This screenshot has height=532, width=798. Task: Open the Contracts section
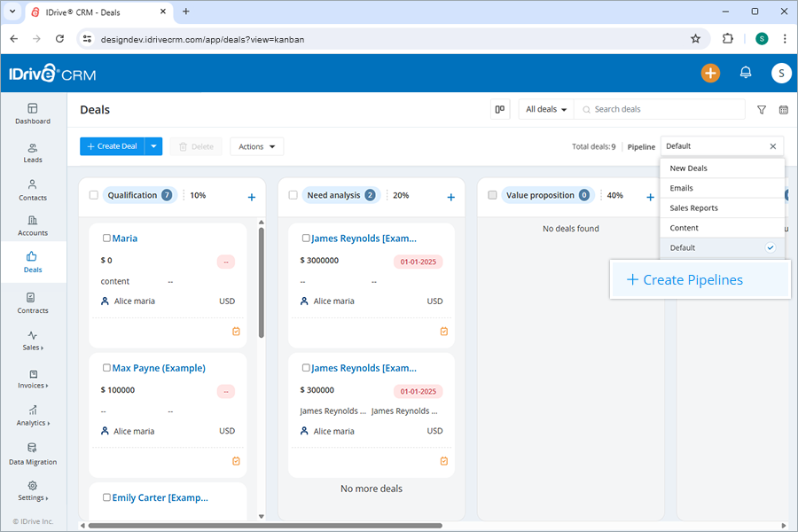32,304
